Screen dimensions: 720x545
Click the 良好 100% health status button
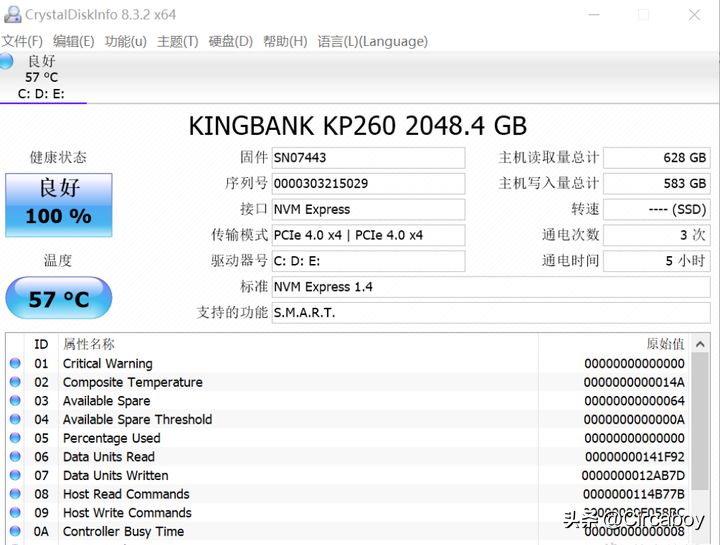pos(58,204)
